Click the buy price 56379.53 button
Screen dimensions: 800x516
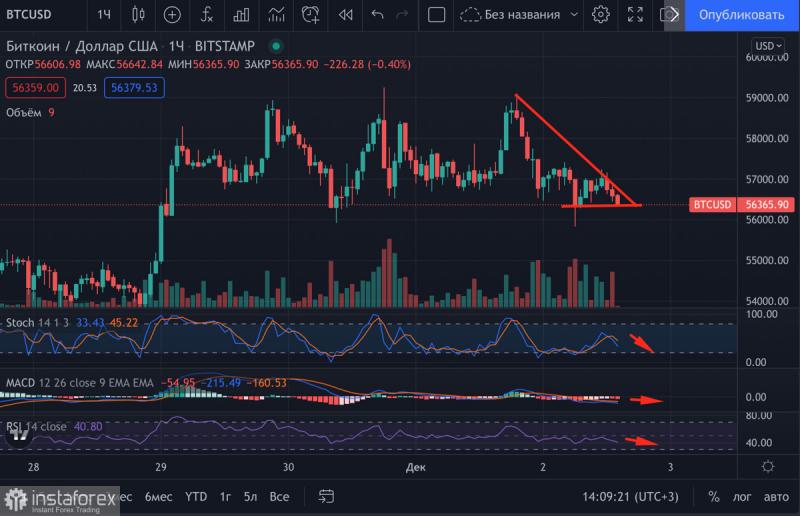[x=134, y=88]
